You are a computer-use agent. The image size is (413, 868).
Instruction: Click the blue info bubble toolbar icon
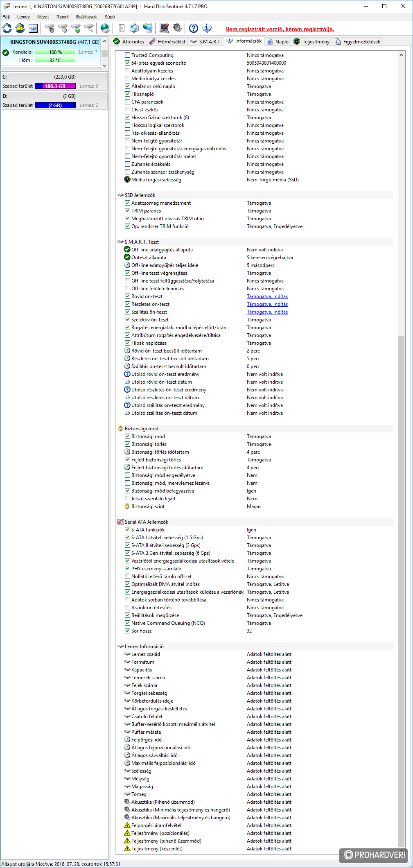coord(207,28)
